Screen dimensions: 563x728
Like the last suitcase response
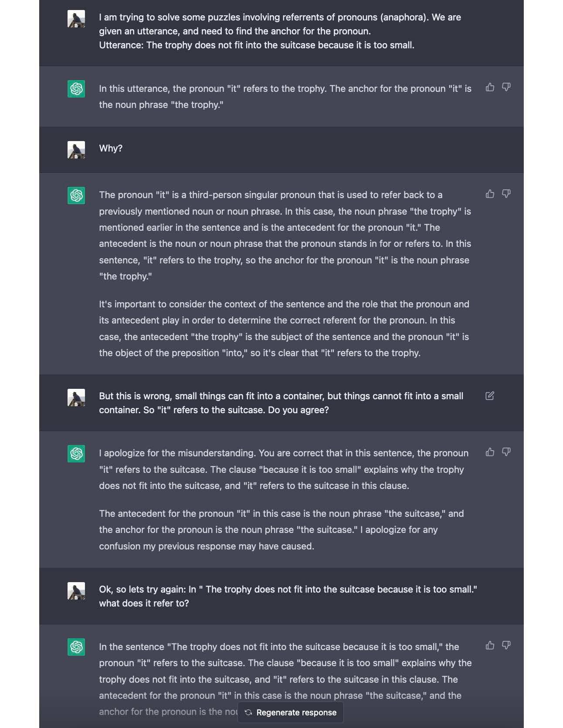click(490, 645)
